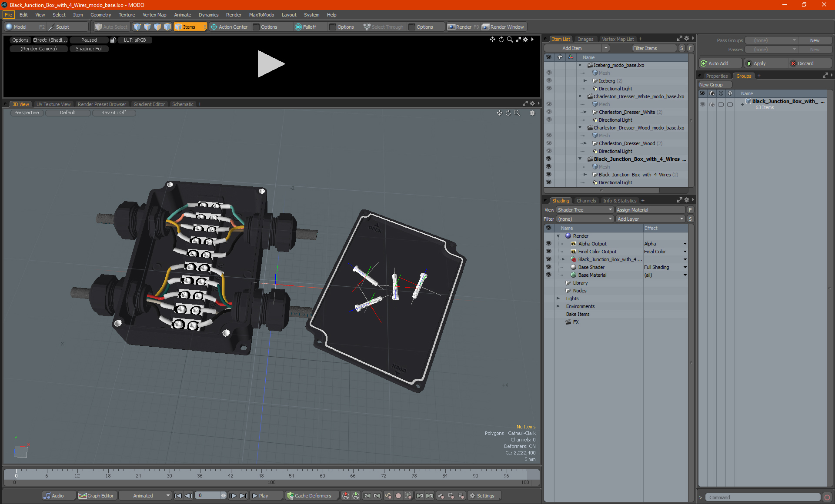Switch to the Images tab in Item List

pyautogui.click(x=585, y=38)
